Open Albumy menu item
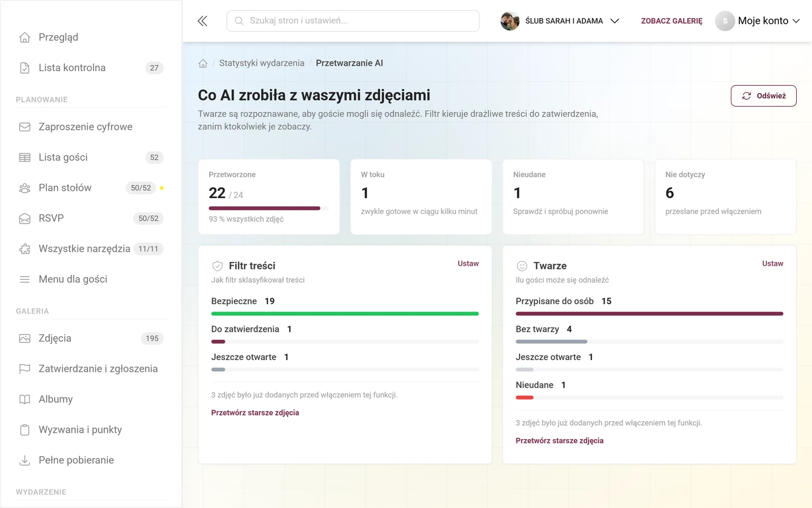 91,400
